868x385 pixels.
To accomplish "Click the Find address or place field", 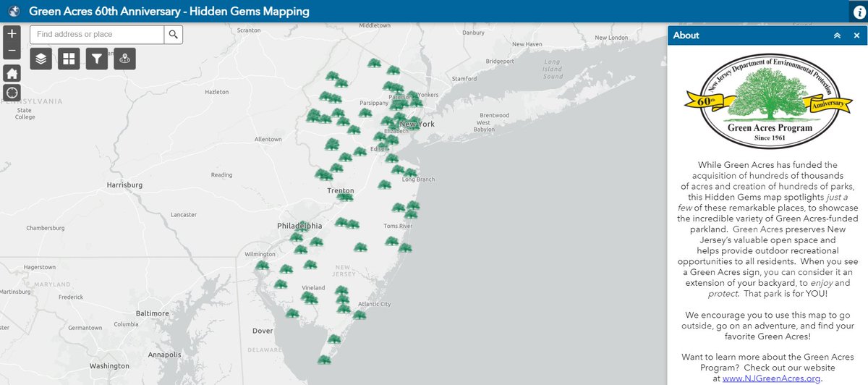I will [97, 34].
